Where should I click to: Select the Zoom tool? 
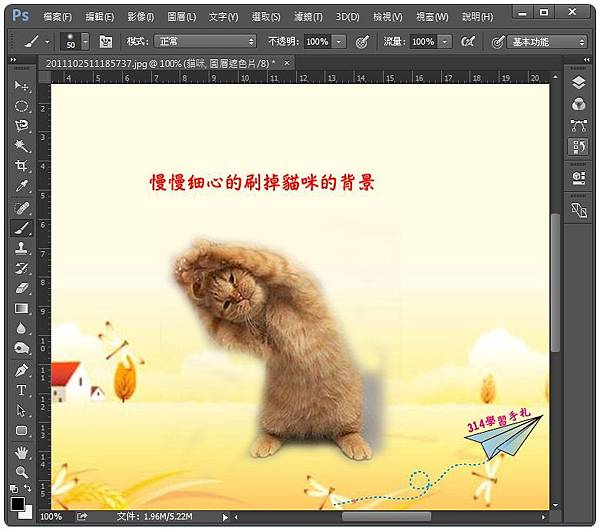21,472
